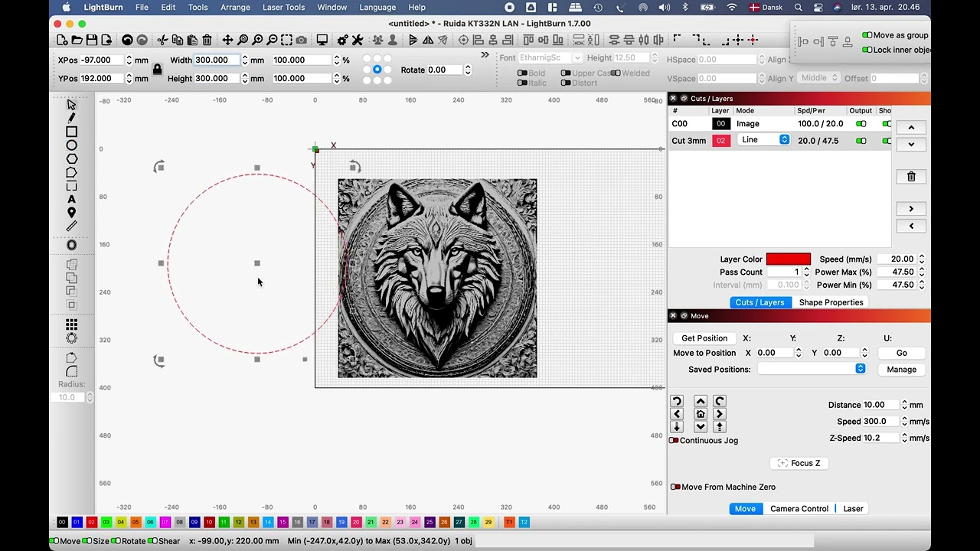The height and width of the screenshot is (551, 980).
Task: Toggle Bold font style switch
Action: coord(522,73)
